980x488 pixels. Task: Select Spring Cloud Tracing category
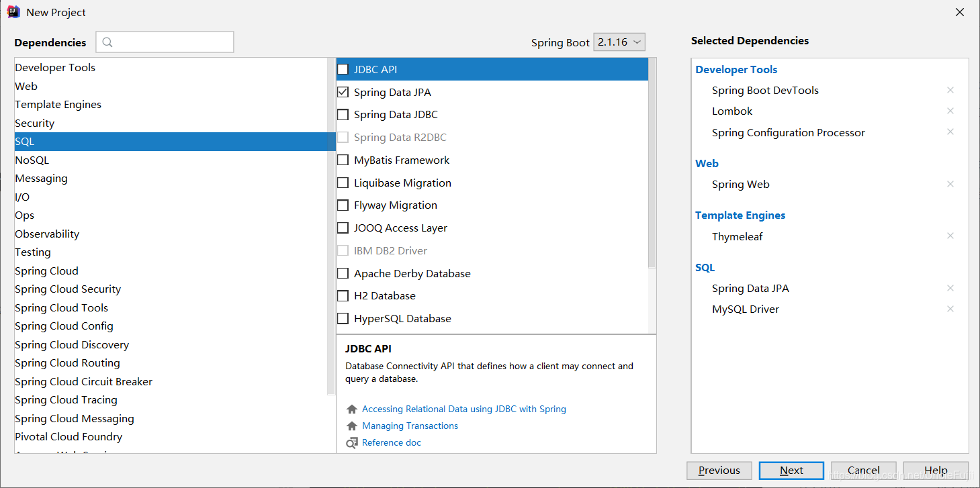(171, 400)
